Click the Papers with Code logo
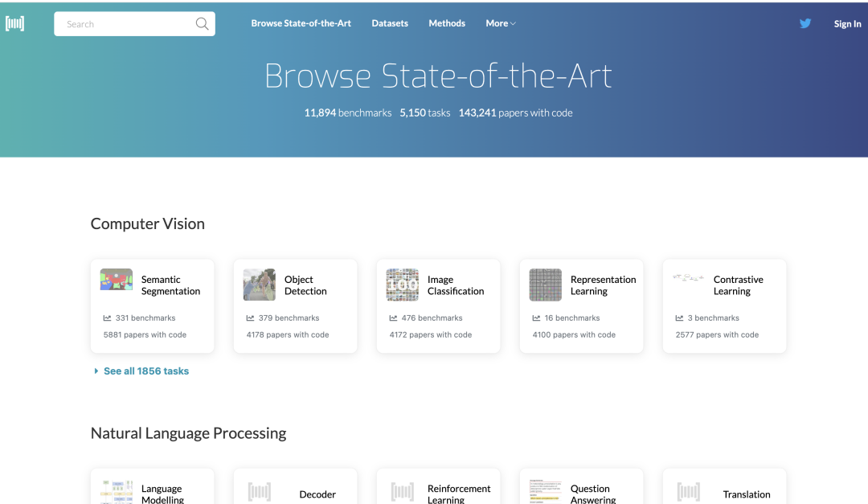This screenshot has width=868, height=504. point(15,23)
